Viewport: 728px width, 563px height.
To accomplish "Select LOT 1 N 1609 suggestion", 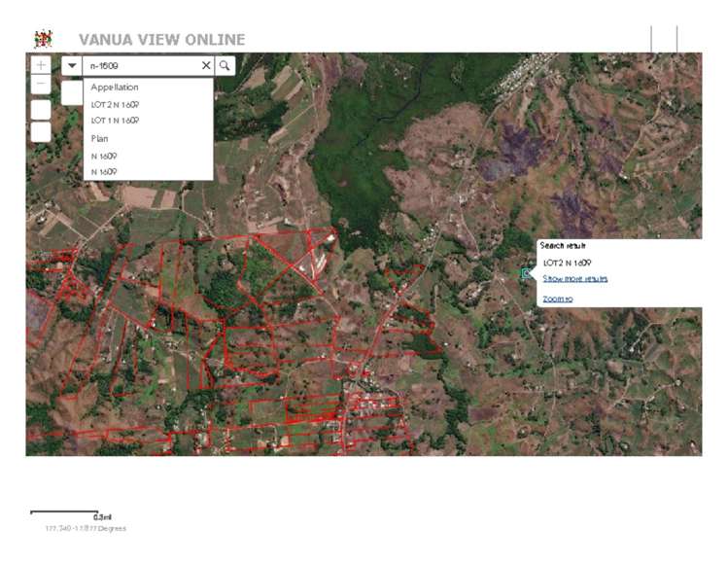I will (115, 121).
